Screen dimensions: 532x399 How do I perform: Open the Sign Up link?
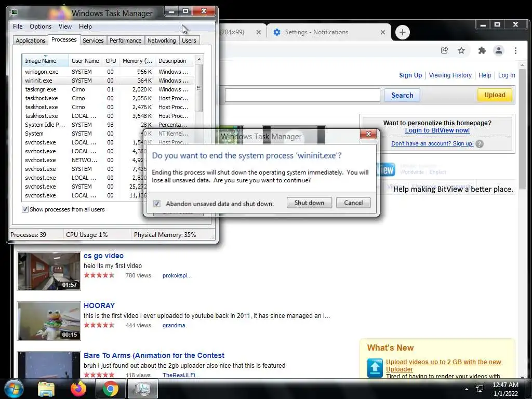tap(410, 75)
